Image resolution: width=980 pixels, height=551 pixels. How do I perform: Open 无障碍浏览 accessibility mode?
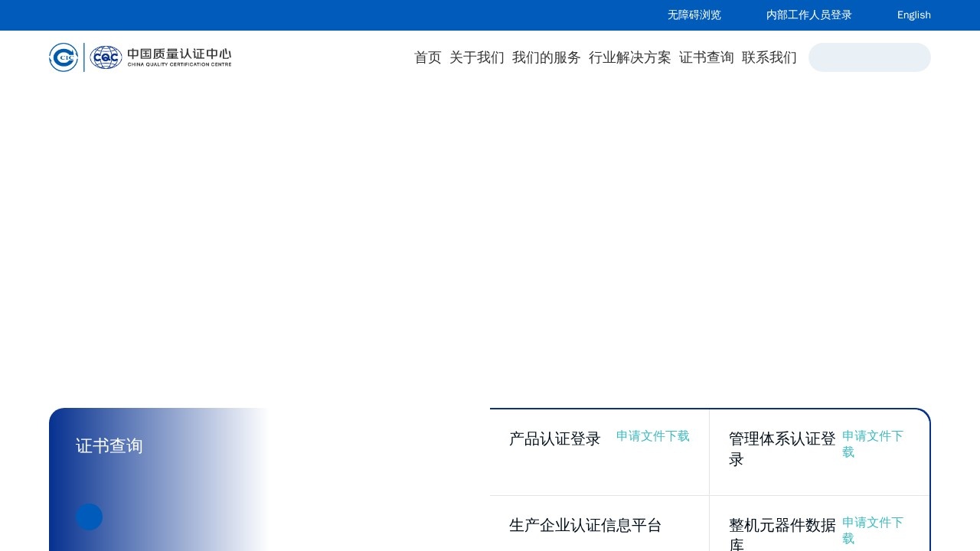(x=694, y=15)
